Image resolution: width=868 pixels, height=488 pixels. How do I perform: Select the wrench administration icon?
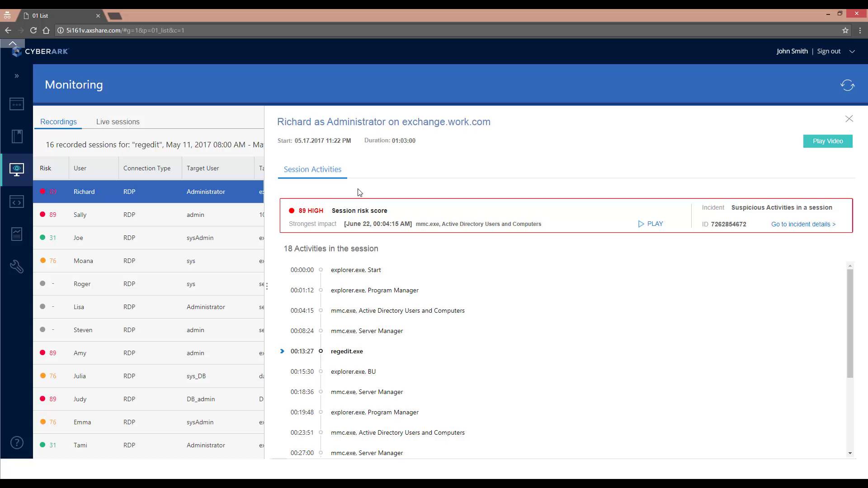16,267
